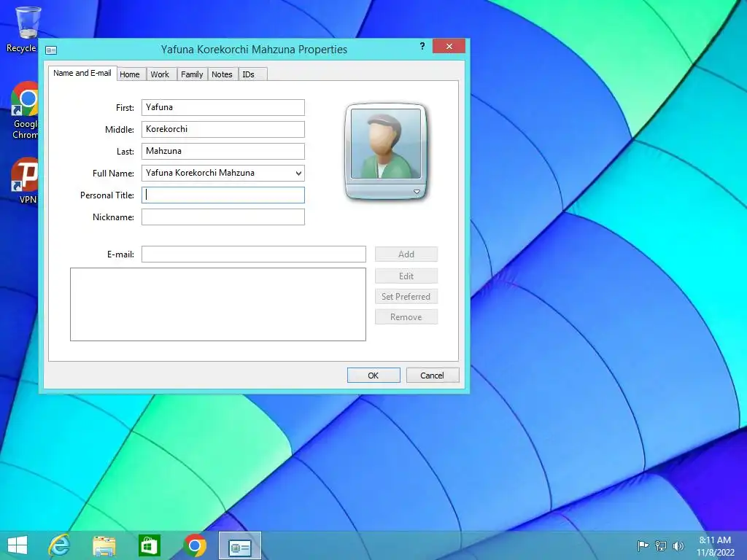Click the help question mark button
Image resolution: width=747 pixels, height=560 pixels.
tap(422, 46)
